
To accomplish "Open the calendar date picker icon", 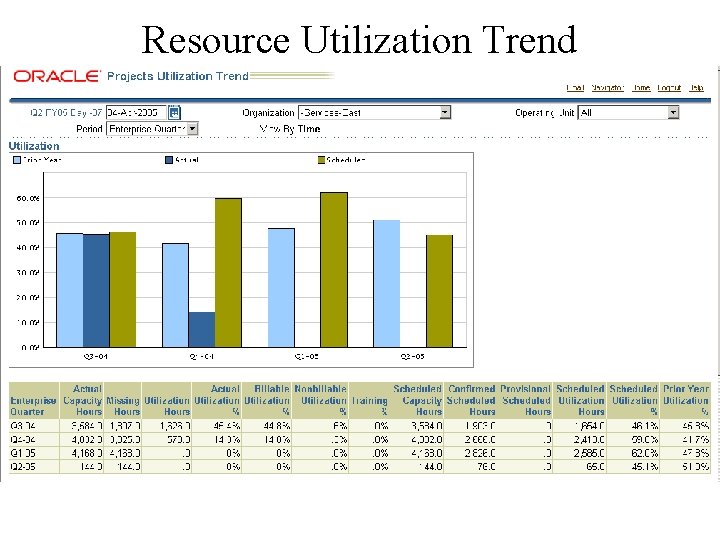I will coord(174,112).
